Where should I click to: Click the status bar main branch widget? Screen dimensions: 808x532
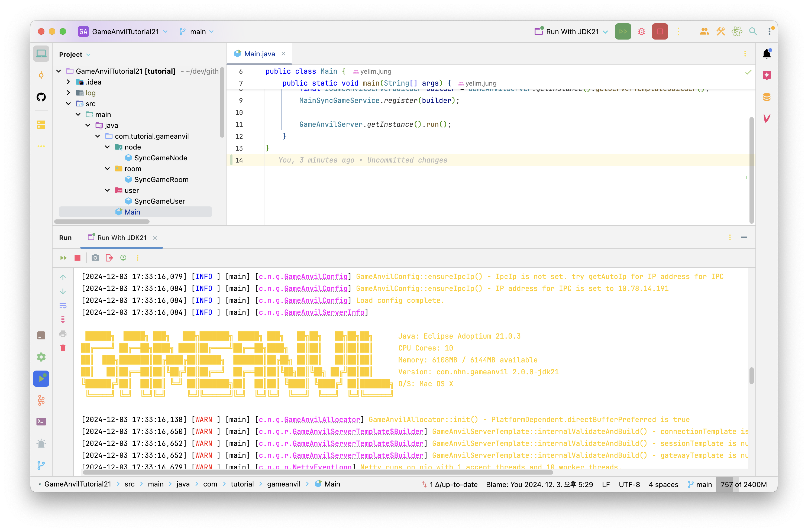point(700,485)
